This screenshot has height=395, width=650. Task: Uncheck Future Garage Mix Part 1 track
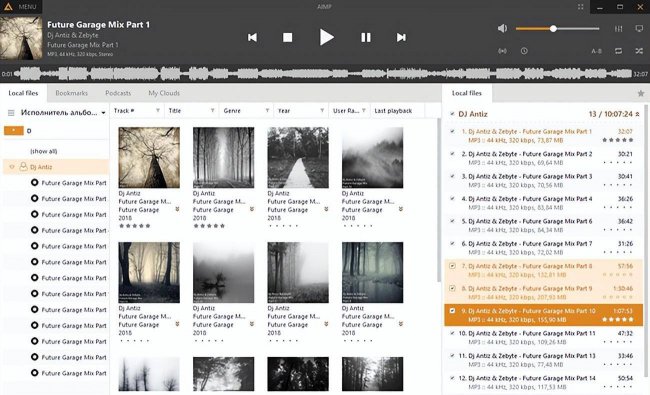tap(452, 131)
